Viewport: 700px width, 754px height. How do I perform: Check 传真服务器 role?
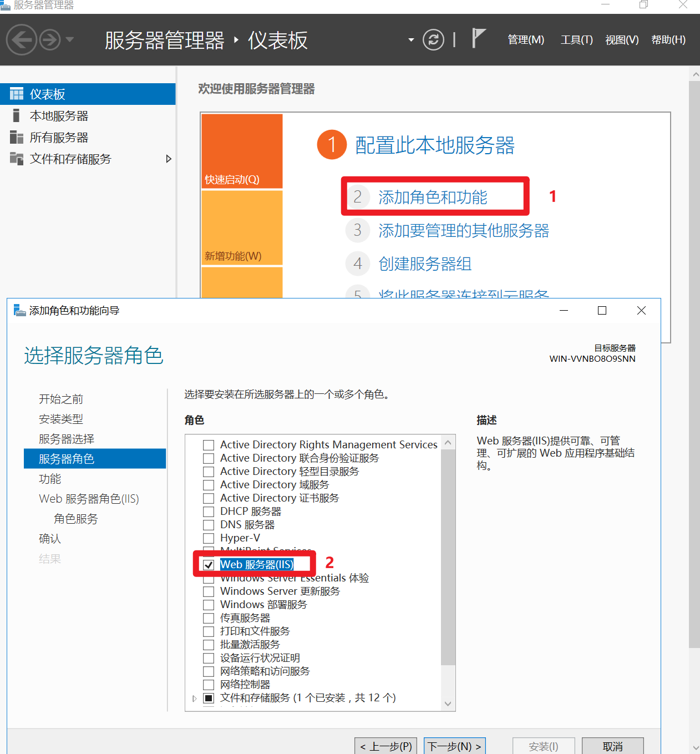coord(209,618)
